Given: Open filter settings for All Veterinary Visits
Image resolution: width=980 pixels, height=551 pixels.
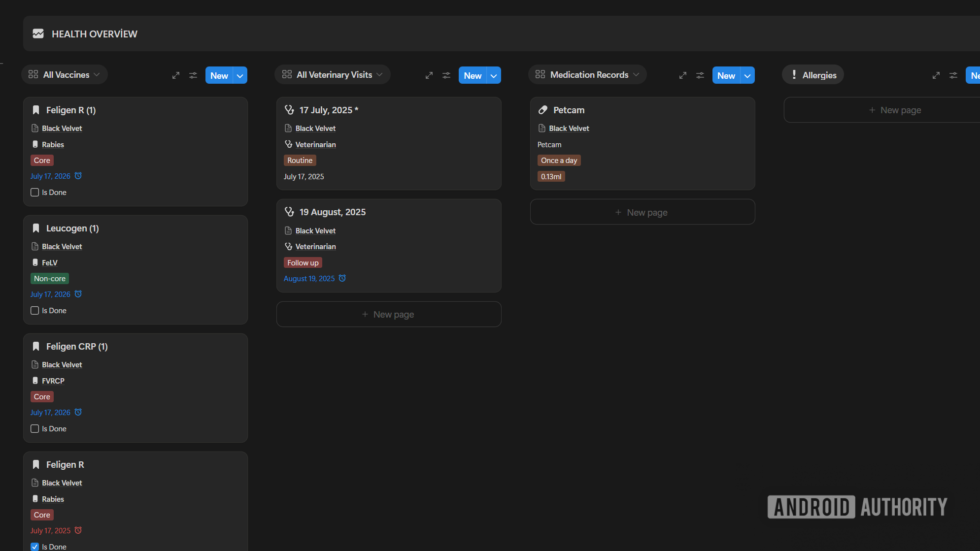Looking at the screenshot, I should [x=446, y=75].
